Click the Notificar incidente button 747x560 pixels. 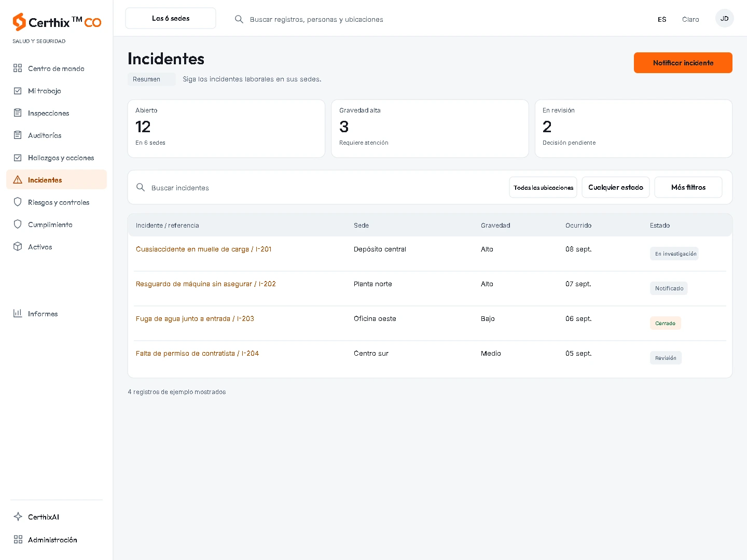pos(683,63)
